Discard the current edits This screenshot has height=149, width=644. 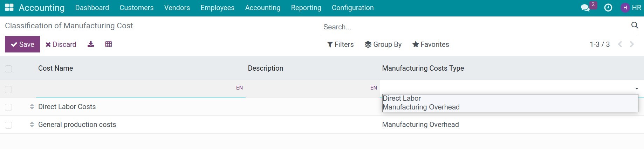(61, 44)
